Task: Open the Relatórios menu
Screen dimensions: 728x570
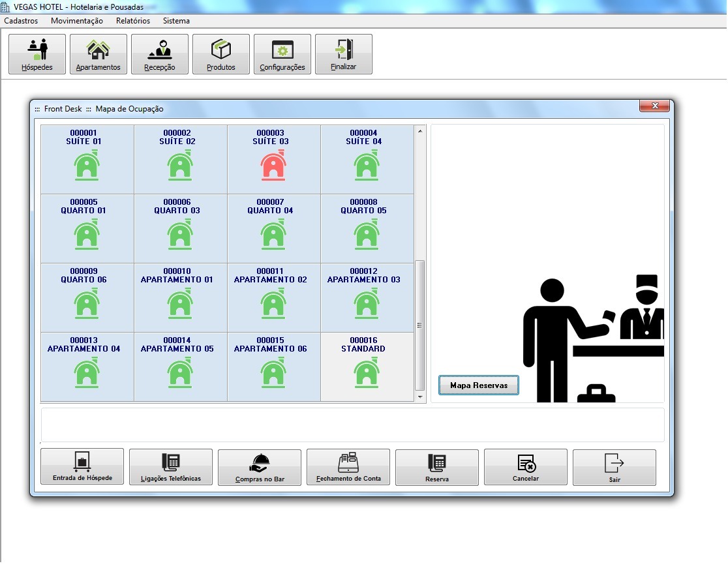Action: tap(133, 21)
